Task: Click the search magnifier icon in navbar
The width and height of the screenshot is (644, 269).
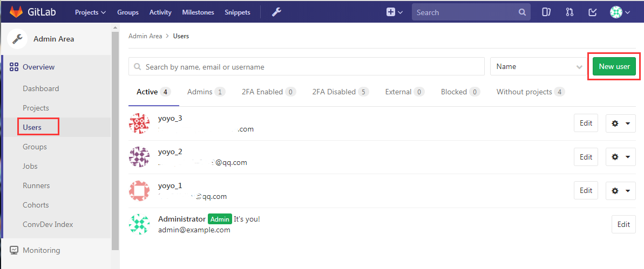Action: coord(522,12)
